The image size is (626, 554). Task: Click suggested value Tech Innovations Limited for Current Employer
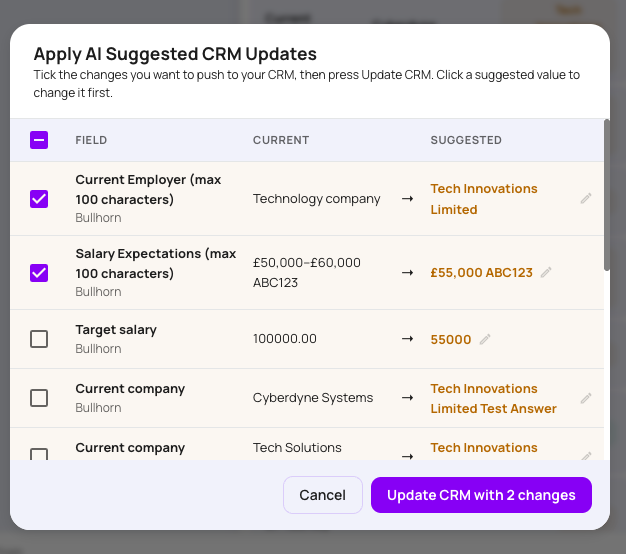click(484, 199)
